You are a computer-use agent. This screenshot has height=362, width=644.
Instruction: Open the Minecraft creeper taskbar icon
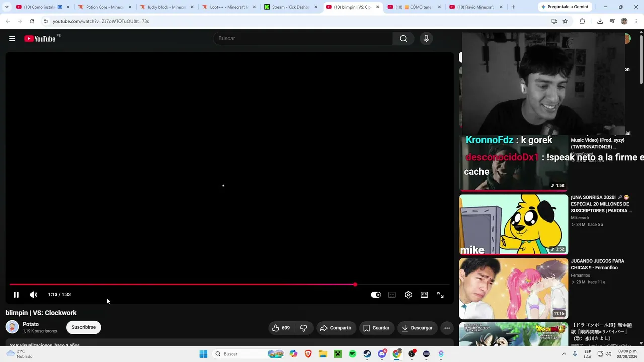338,354
